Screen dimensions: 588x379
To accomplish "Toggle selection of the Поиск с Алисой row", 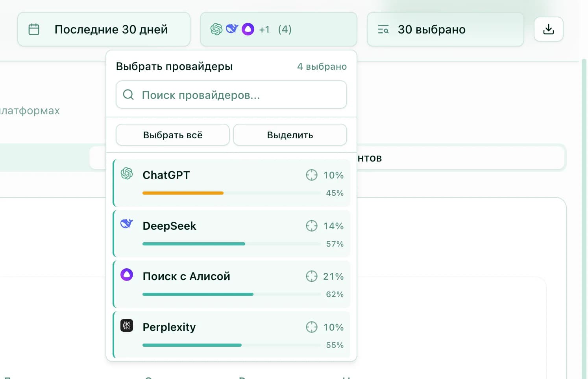I will coord(231,284).
